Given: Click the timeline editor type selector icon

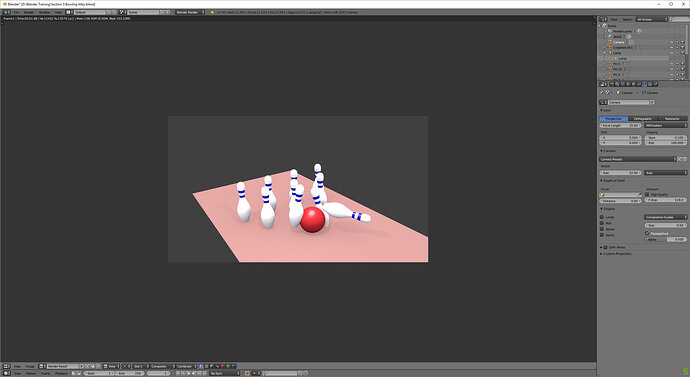Looking at the screenshot, I should pyautogui.click(x=6, y=373).
